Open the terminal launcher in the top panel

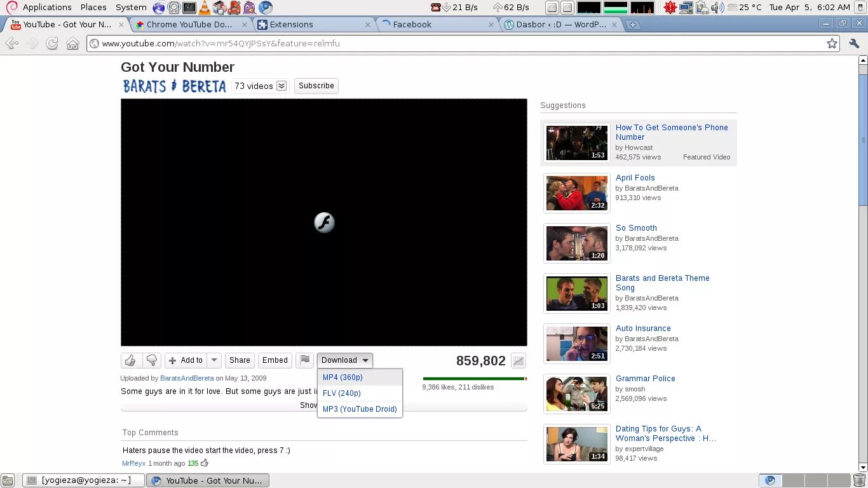point(189,8)
